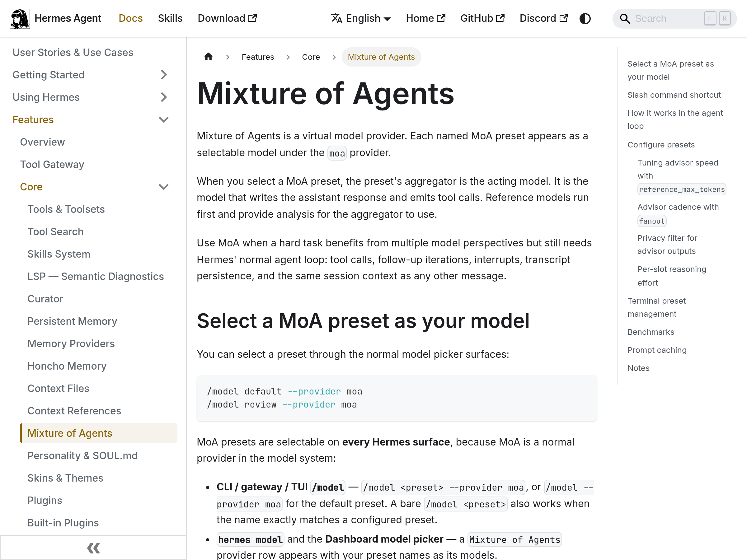Open the Using Hermes sidebar item
This screenshot has height=560, width=747.
46,97
